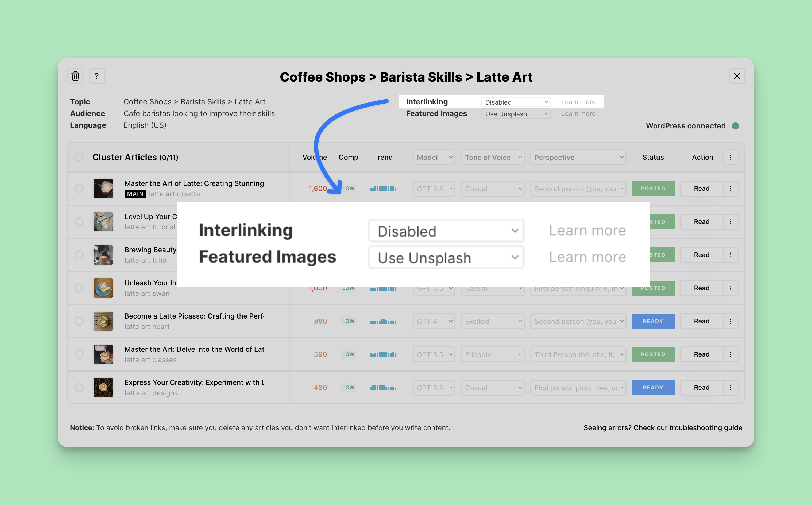Image resolution: width=812 pixels, height=505 pixels.
Task: Select all Cluster Articles radio circle
Action: [79, 157]
